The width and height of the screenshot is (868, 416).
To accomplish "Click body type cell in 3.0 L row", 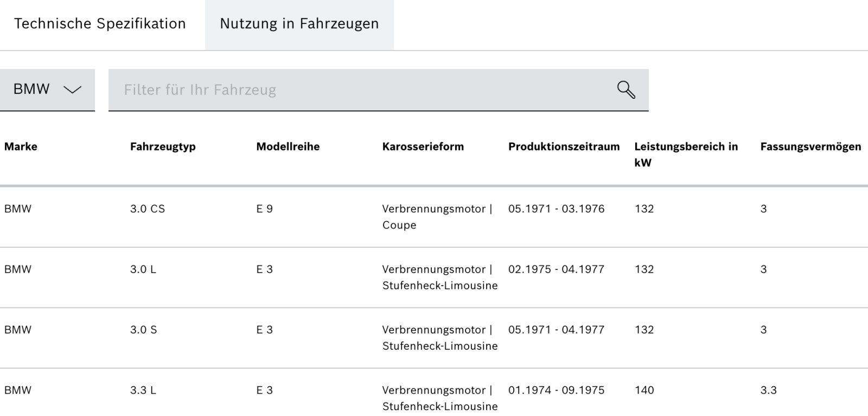I will click(x=440, y=277).
